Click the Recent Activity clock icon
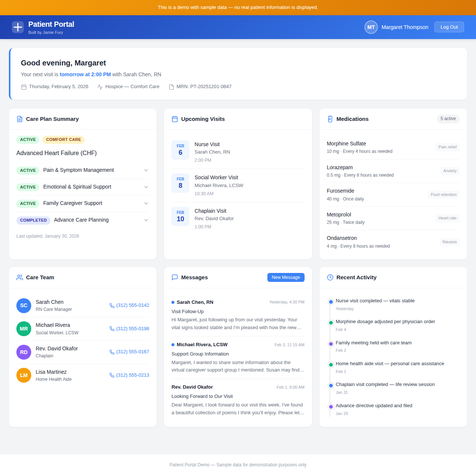This screenshot has width=476, height=476. 330,277
